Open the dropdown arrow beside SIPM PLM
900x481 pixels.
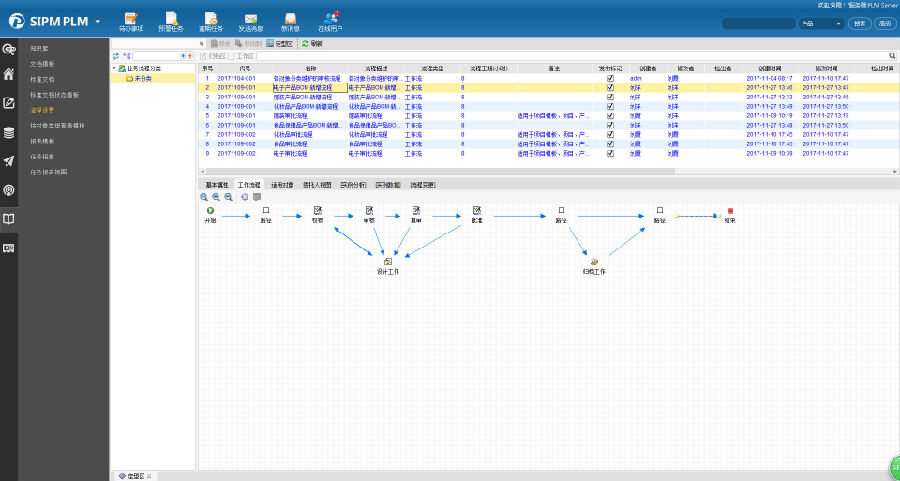click(98, 21)
